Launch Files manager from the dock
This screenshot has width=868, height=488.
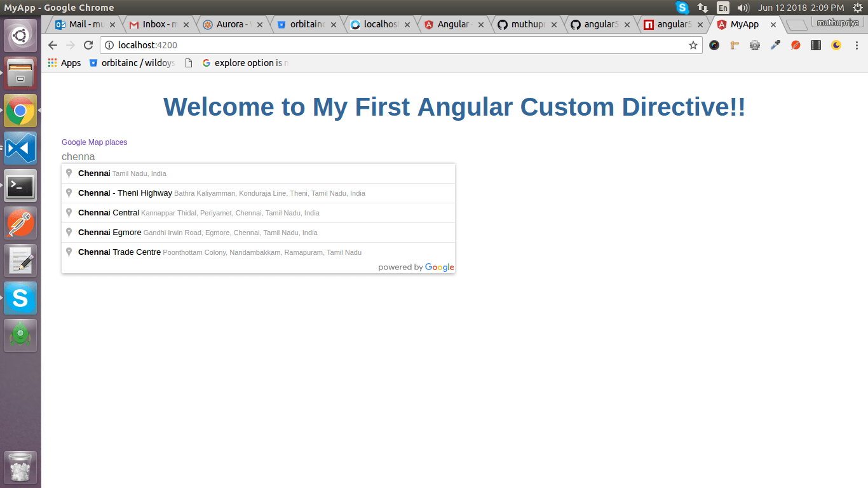click(x=20, y=74)
